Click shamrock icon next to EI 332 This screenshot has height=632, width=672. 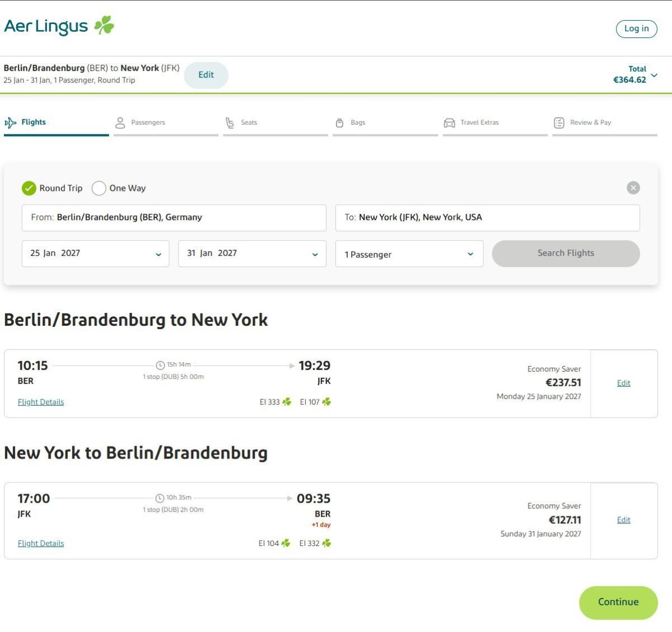pyautogui.click(x=326, y=543)
